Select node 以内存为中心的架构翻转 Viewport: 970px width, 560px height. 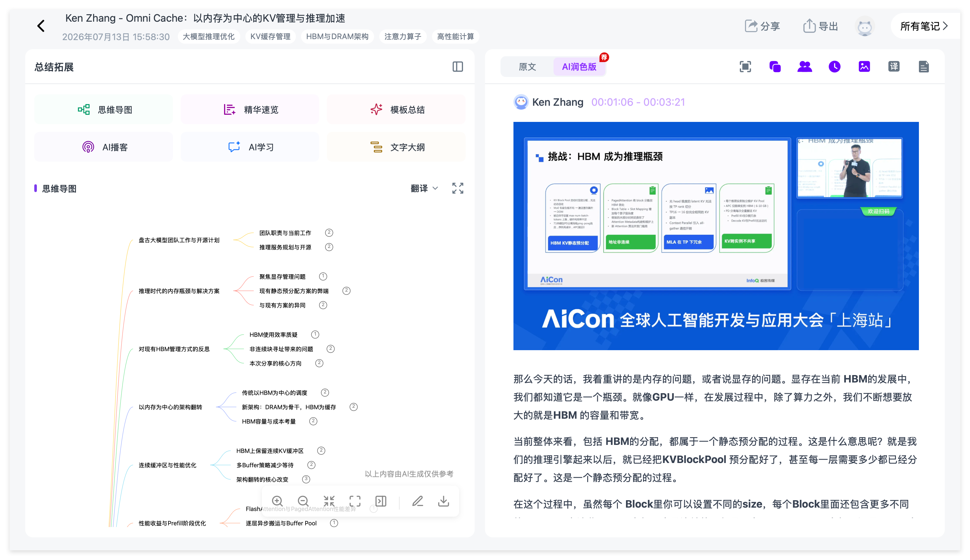[170, 407]
